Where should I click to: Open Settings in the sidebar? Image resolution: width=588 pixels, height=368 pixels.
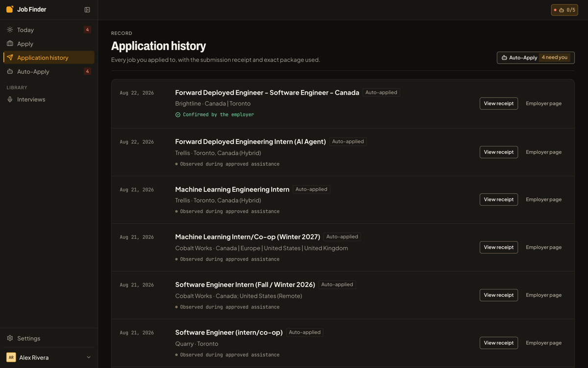(x=49, y=338)
